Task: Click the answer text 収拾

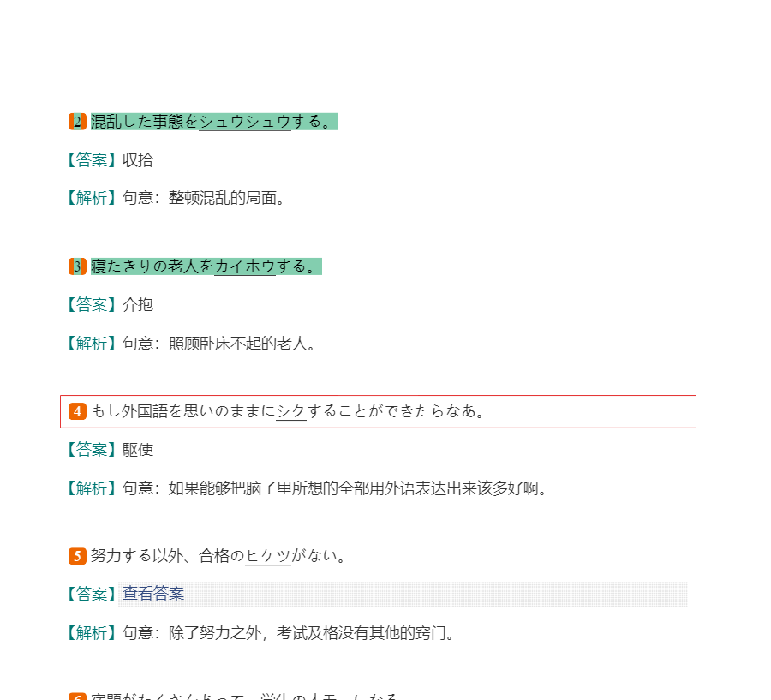Action: tap(138, 160)
